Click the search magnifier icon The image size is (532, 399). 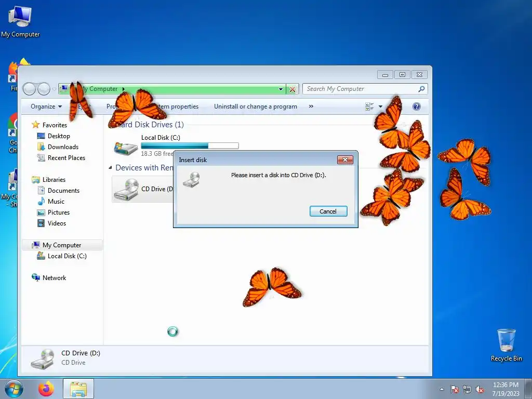(421, 89)
